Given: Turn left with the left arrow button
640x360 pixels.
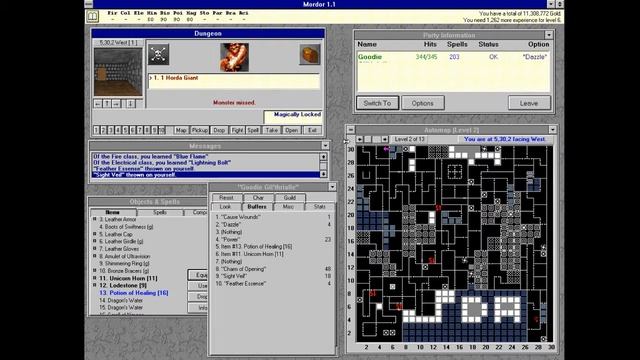Looking at the screenshot, I should point(98,104).
